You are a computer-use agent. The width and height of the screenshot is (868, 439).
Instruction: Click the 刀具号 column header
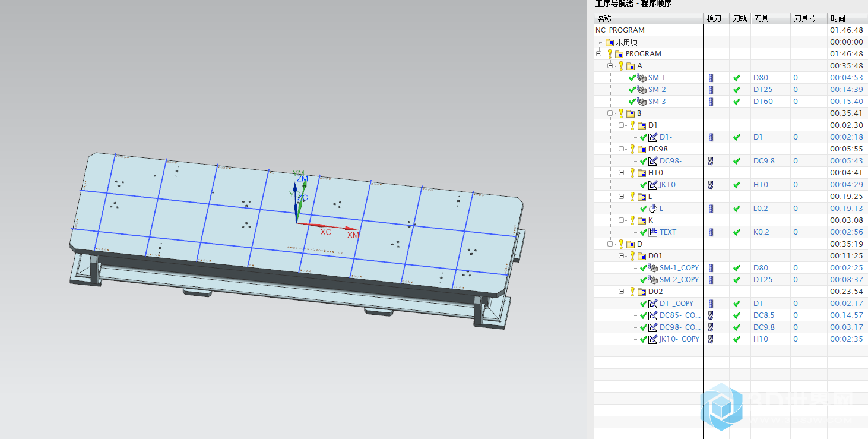(809, 18)
